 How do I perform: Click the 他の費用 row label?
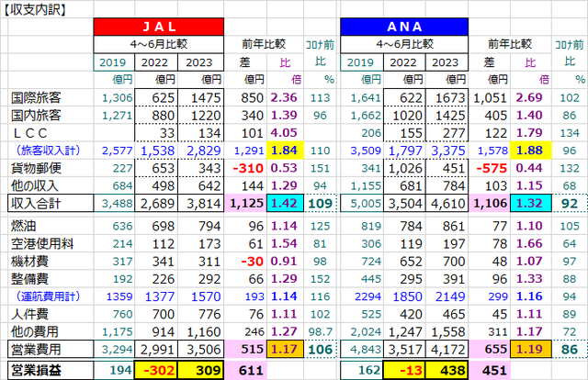click(x=35, y=331)
